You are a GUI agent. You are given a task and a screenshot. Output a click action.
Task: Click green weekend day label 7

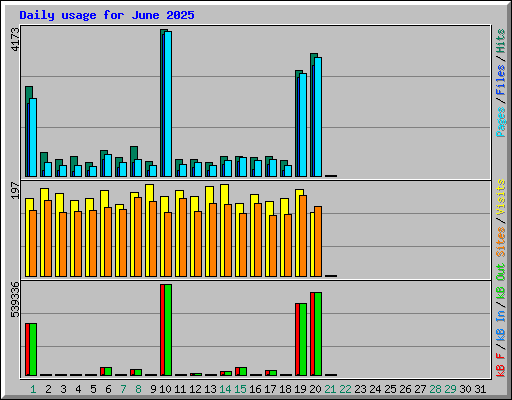click(x=123, y=389)
